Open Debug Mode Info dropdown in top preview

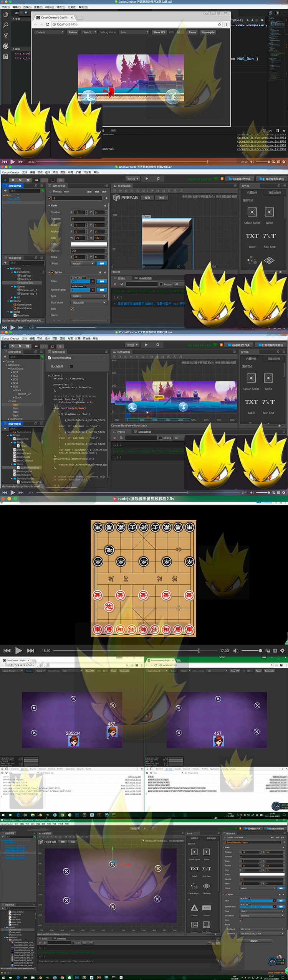(134, 32)
